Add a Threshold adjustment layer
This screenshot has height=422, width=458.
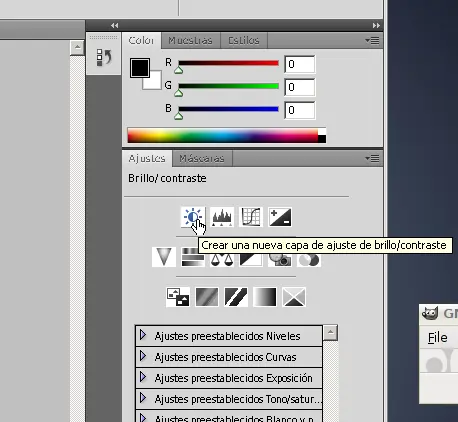[x=236, y=297]
